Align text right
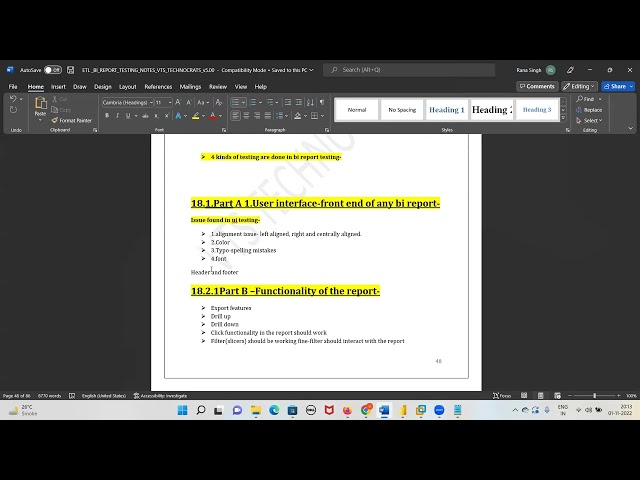 [257, 116]
